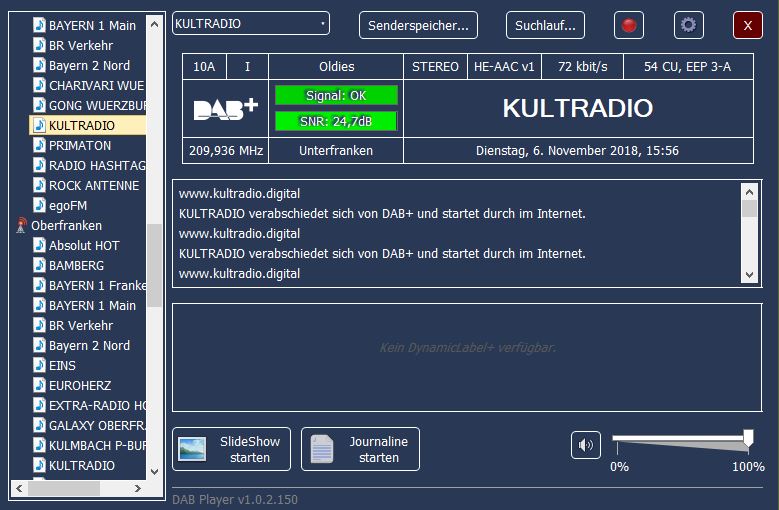This screenshot has height=510, width=779.
Task: Click the red record button icon
Action: pos(629,25)
